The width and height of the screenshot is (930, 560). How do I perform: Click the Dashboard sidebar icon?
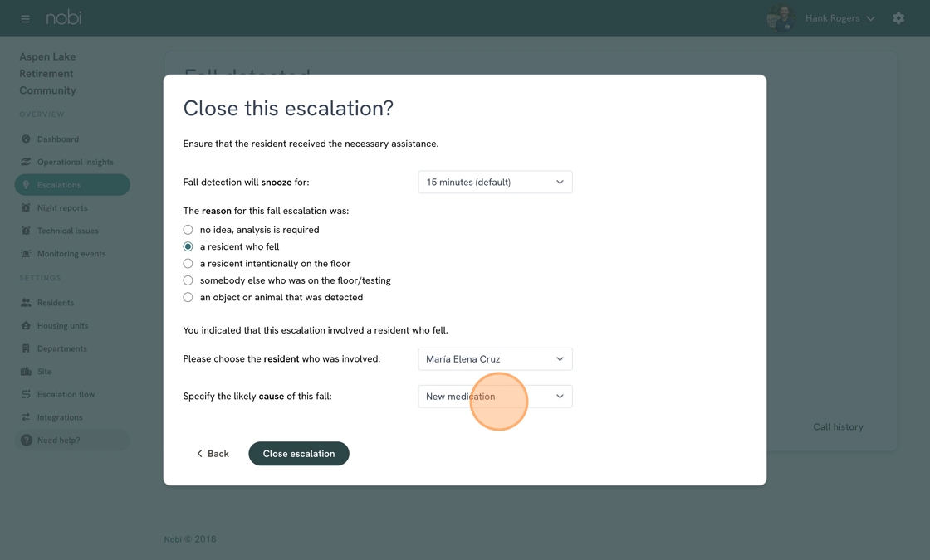click(x=26, y=139)
